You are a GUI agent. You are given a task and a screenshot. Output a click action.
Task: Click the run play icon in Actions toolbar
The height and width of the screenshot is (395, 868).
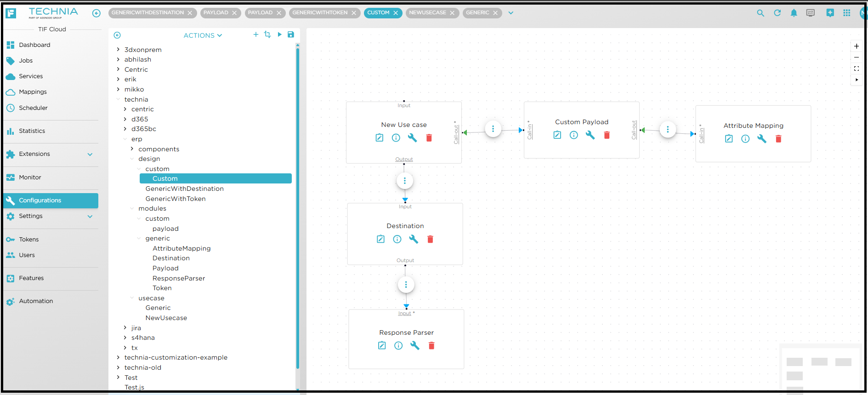pos(279,34)
